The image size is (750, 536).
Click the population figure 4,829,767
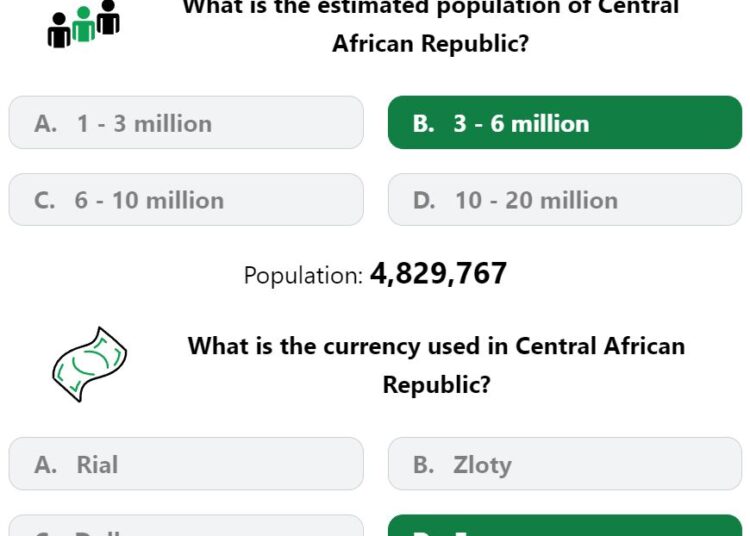coord(438,273)
